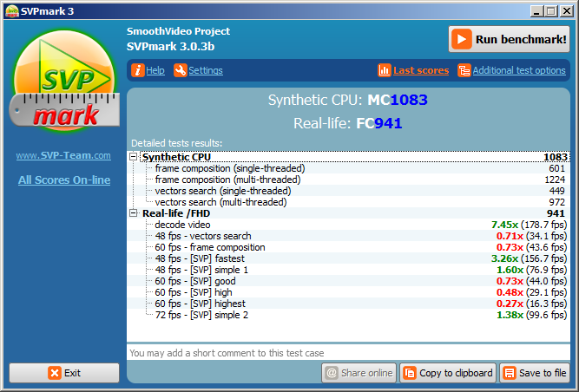
Task: Click the Exit red X icon
Action: click(55, 373)
